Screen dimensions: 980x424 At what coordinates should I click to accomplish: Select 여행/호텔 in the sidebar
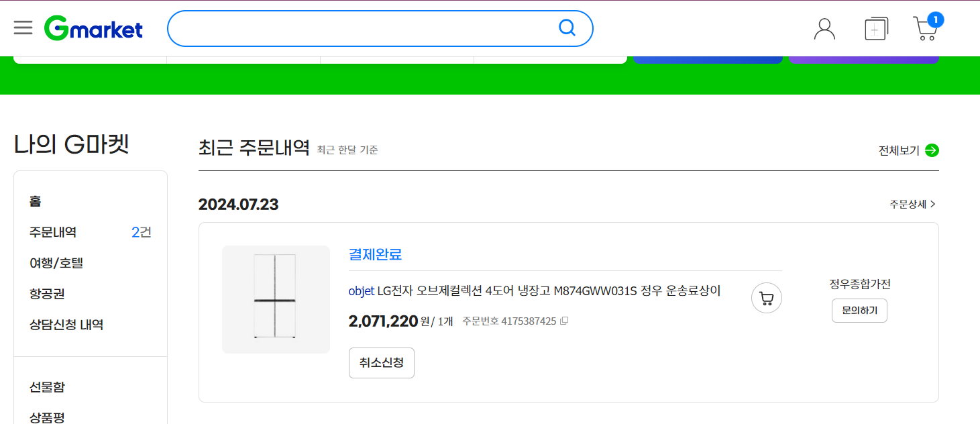56,263
